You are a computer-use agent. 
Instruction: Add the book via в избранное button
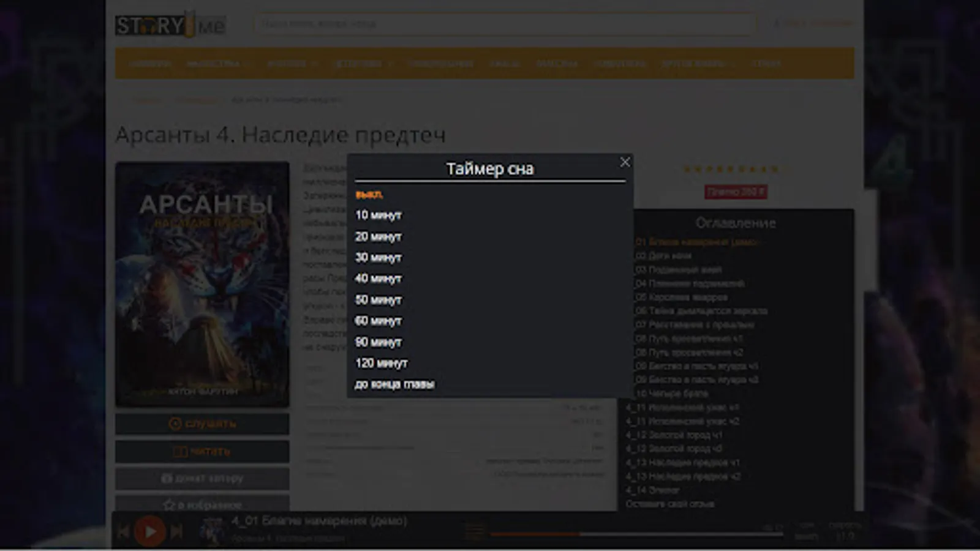(x=202, y=504)
